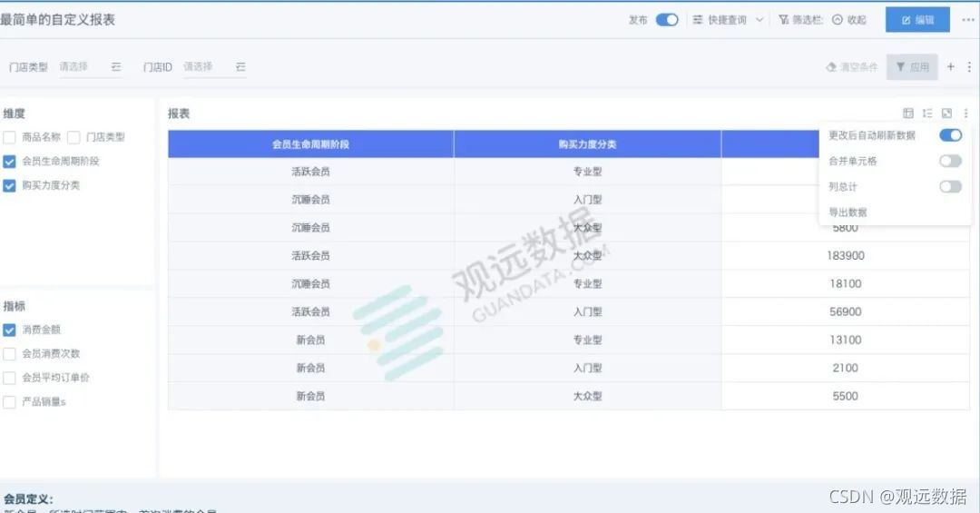The width and height of the screenshot is (980, 513).
Task: Check the 会员平均订单价 metric checkbox
Action: (9, 378)
